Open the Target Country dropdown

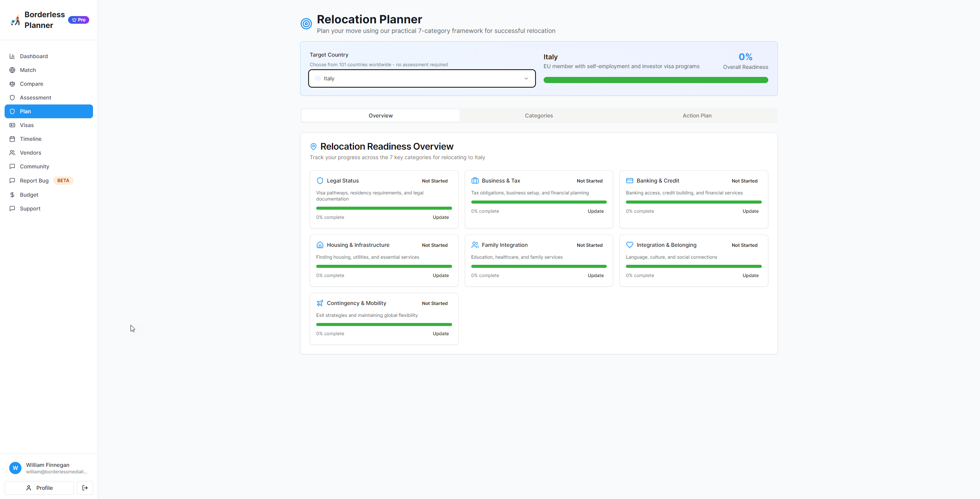coord(421,78)
